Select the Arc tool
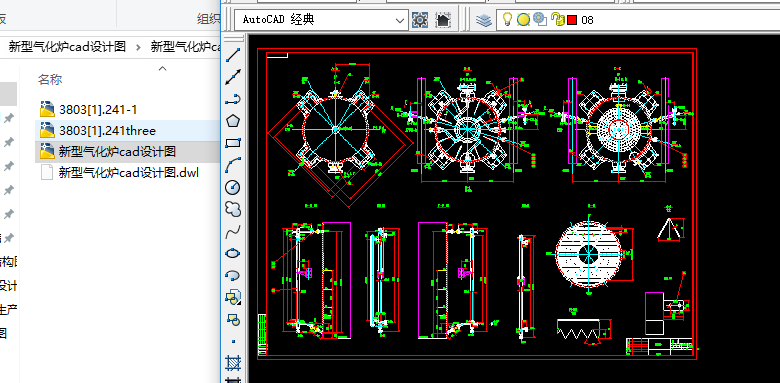This screenshot has height=383, width=780. point(233,165)
